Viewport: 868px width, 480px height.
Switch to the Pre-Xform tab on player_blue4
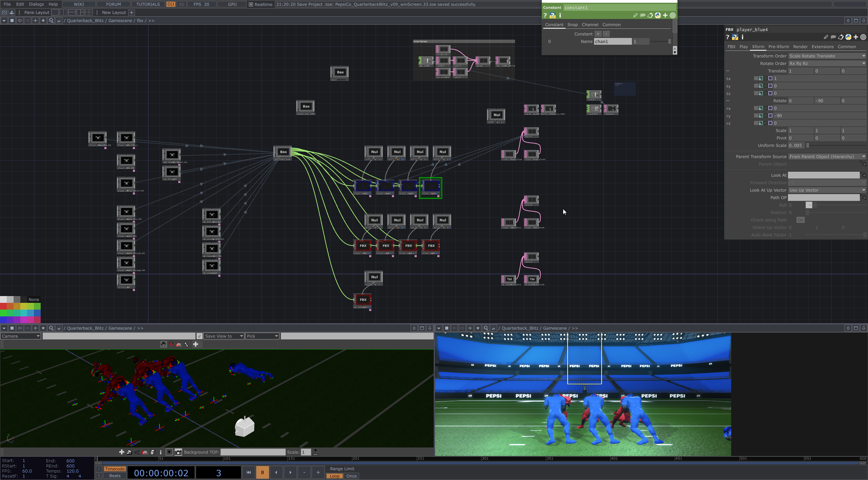tap(778, 46)
